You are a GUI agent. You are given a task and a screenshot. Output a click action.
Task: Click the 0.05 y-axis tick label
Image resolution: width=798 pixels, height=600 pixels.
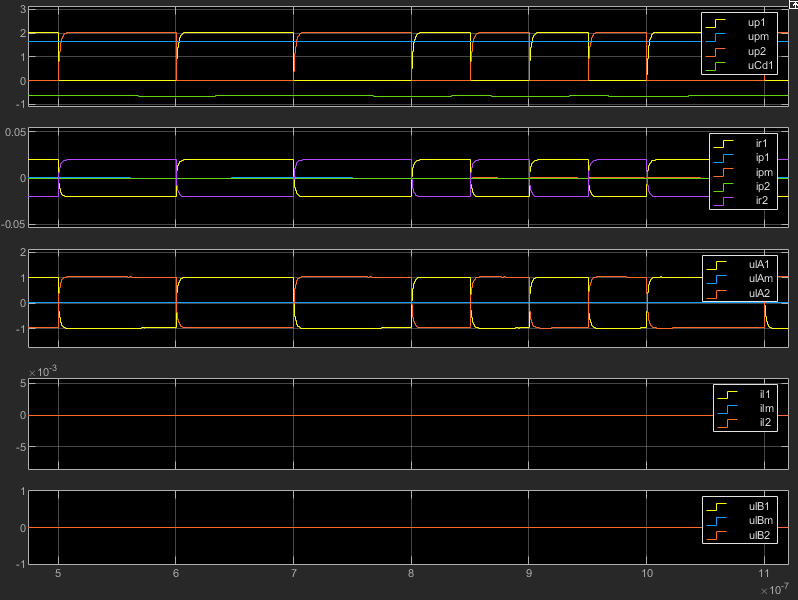(x=15, y=132)
